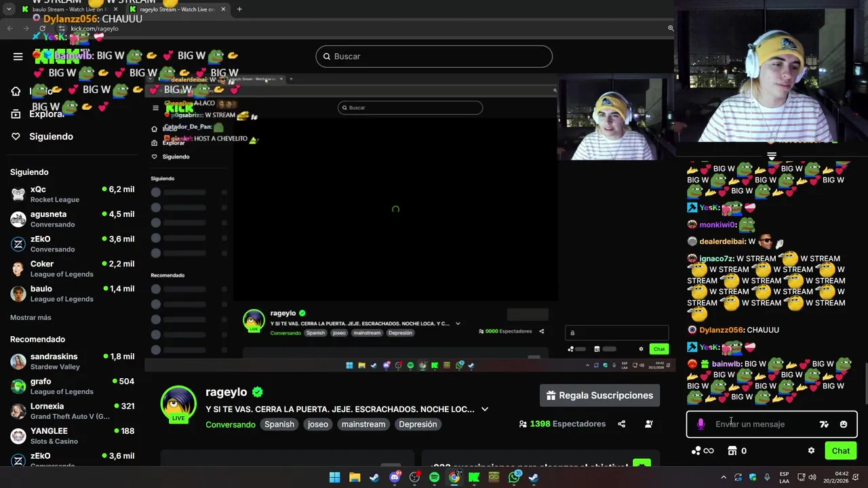This screenshot has height=488, width=868.
Task: Open grafo recommended channel
Action: (73, 386)
